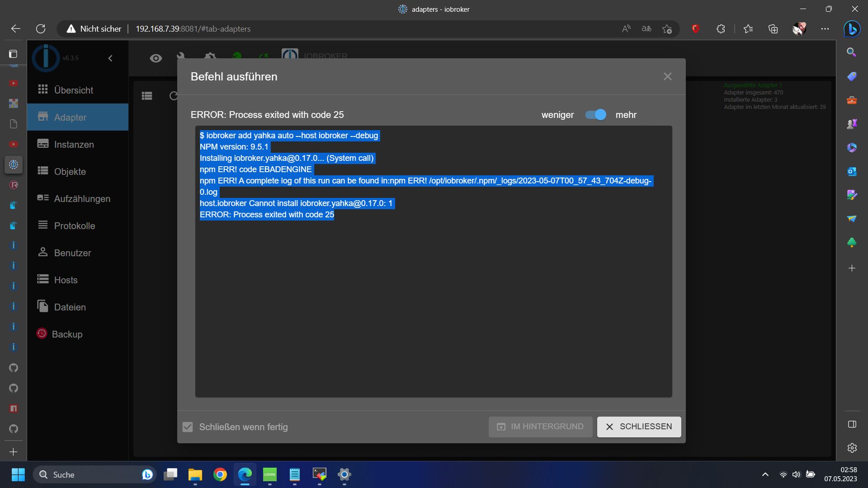The image size is (868, 488).
Task: Click the SCHLIESSEN button
Action: click(639, 427)
